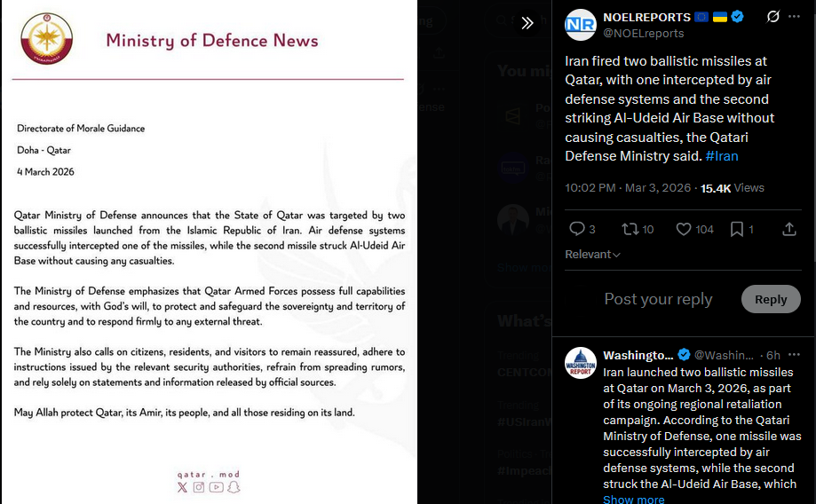
Task: Click Washington Report verified badge
Action: click(684, 355)
